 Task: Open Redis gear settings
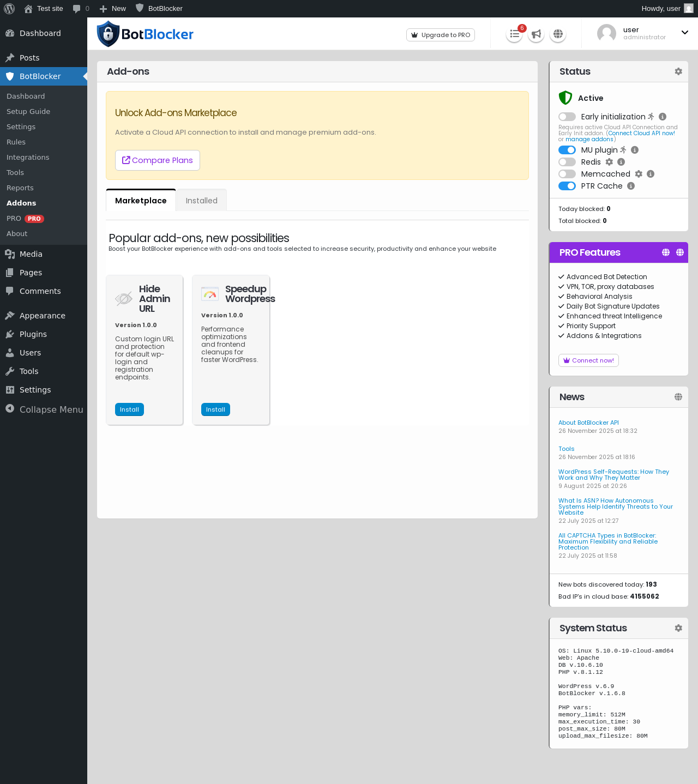pyautogui.click(x=609, y=162)
